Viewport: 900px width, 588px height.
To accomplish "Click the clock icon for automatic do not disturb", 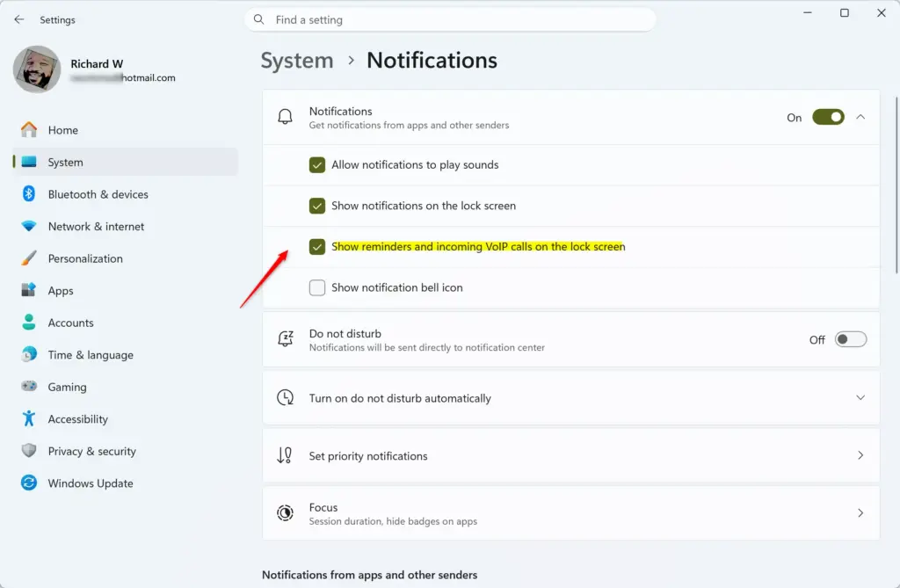I will (286, 397).
